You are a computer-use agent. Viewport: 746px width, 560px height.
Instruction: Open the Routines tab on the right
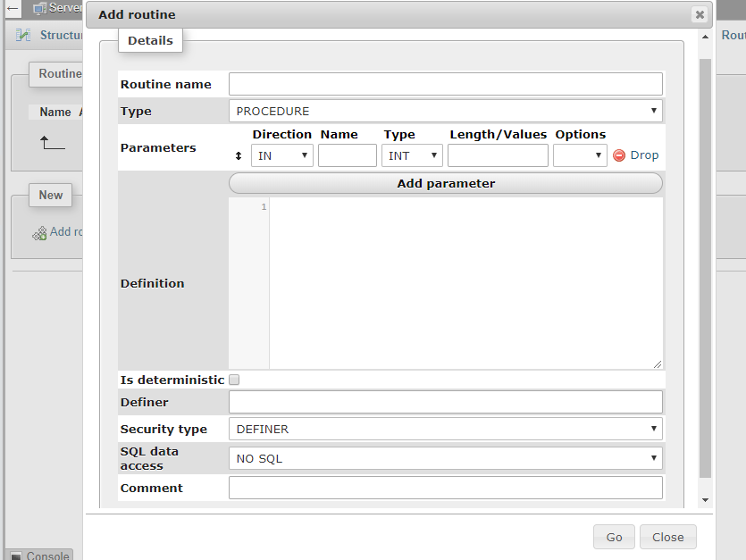733,35
